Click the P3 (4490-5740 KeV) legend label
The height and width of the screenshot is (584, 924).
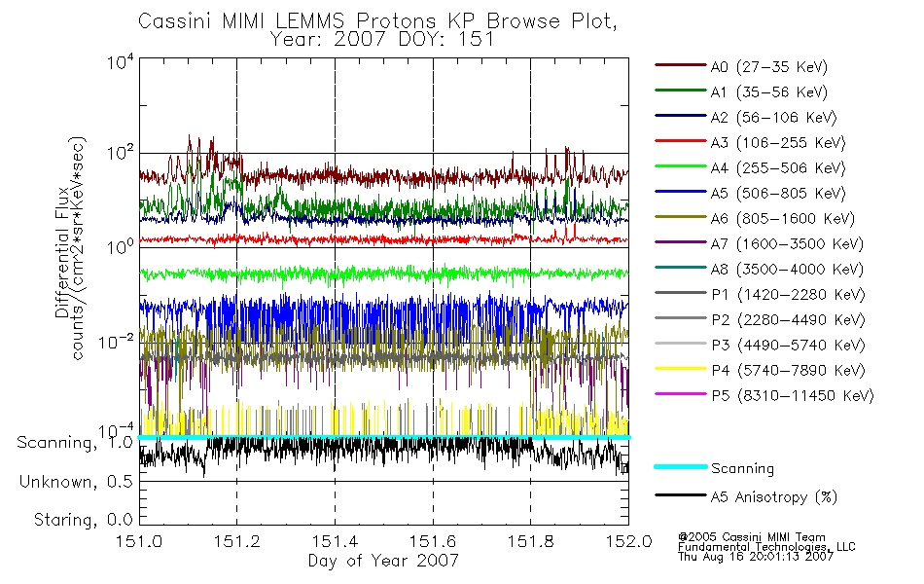[788, 346]
